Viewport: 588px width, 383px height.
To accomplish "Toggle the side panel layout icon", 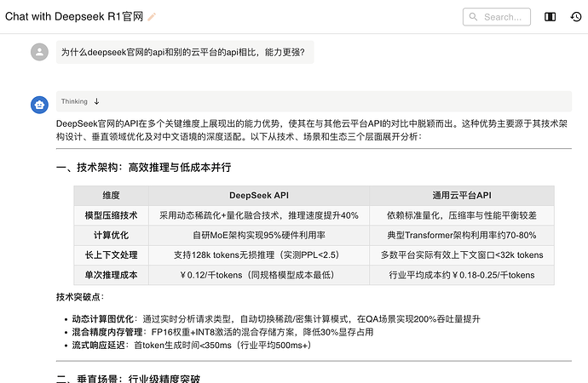I will 550,17.
